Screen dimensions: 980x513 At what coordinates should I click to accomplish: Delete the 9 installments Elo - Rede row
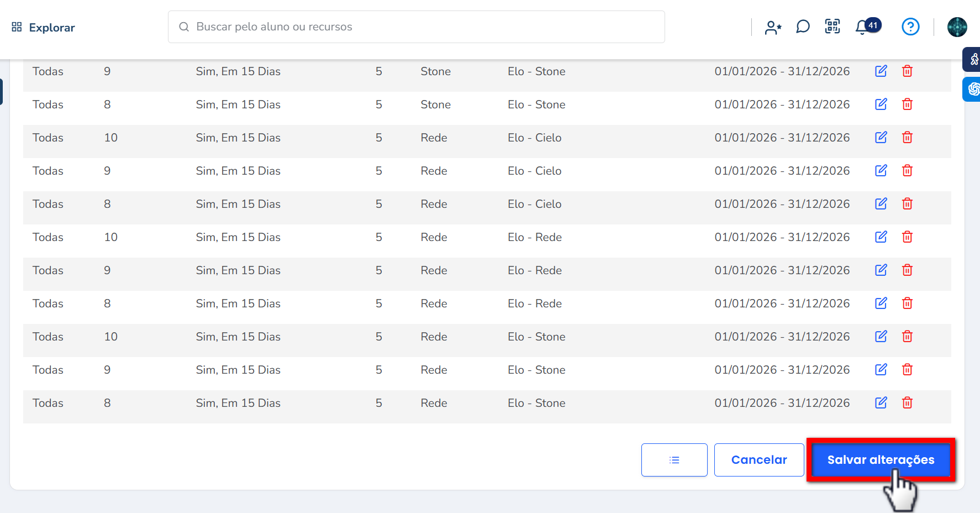point(907,270)
